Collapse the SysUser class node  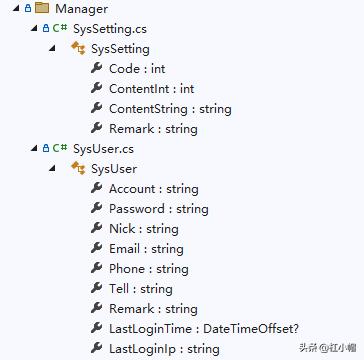tap(52, 169)
